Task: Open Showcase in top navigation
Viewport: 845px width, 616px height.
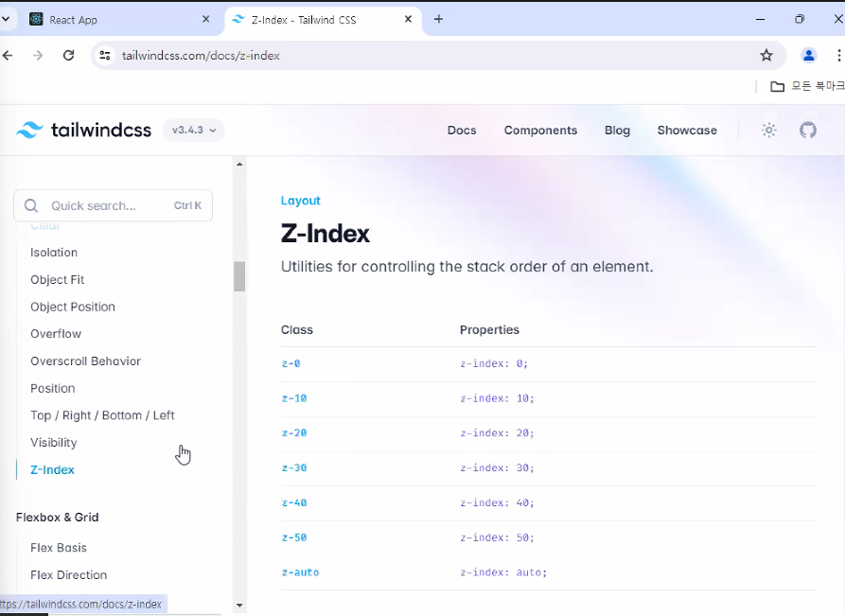Action: pos(687,131)
